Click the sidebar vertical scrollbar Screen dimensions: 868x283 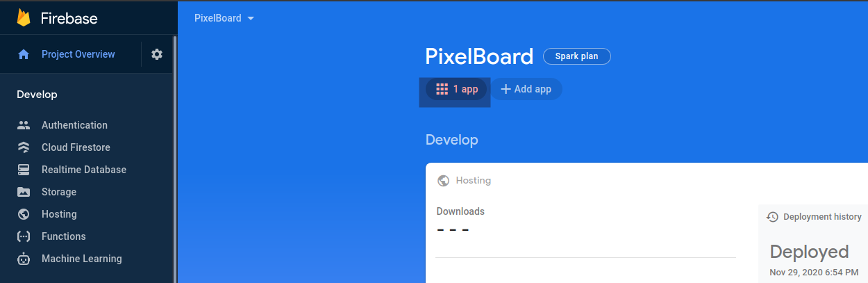(x=174, y=159)
